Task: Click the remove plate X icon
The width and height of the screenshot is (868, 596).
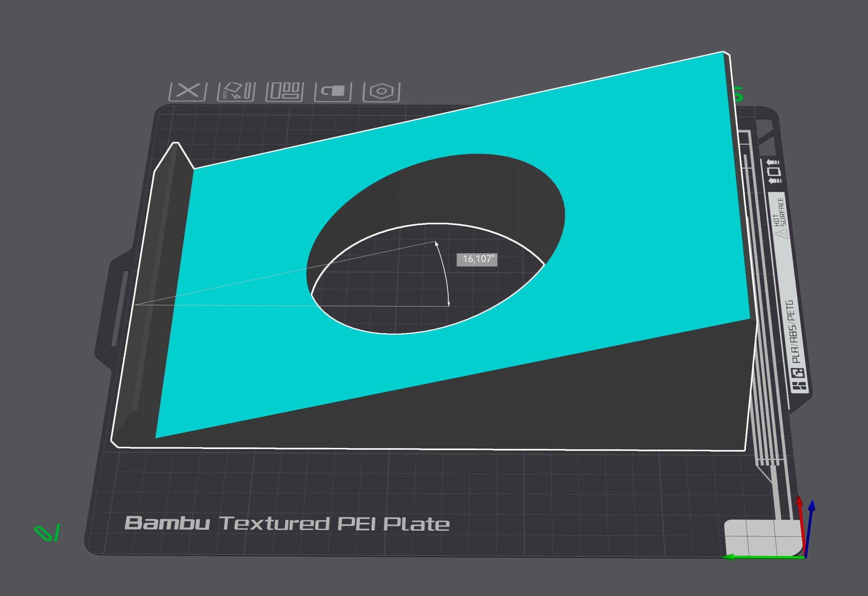Action: 188,92
